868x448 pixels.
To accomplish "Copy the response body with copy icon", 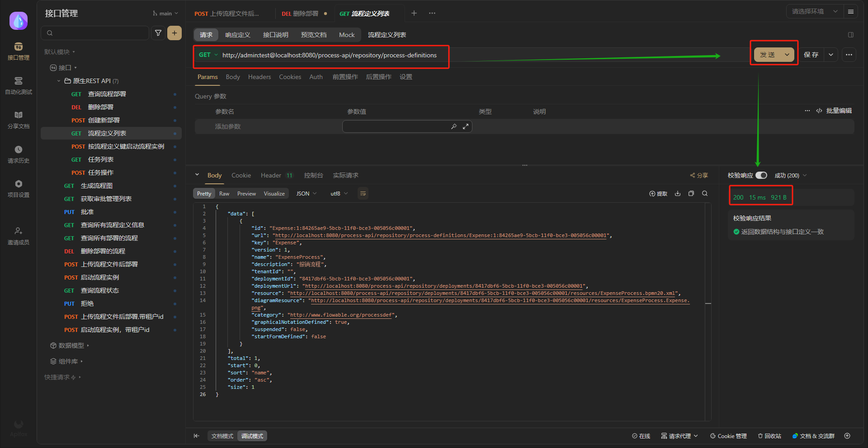I will coord(691,194).
